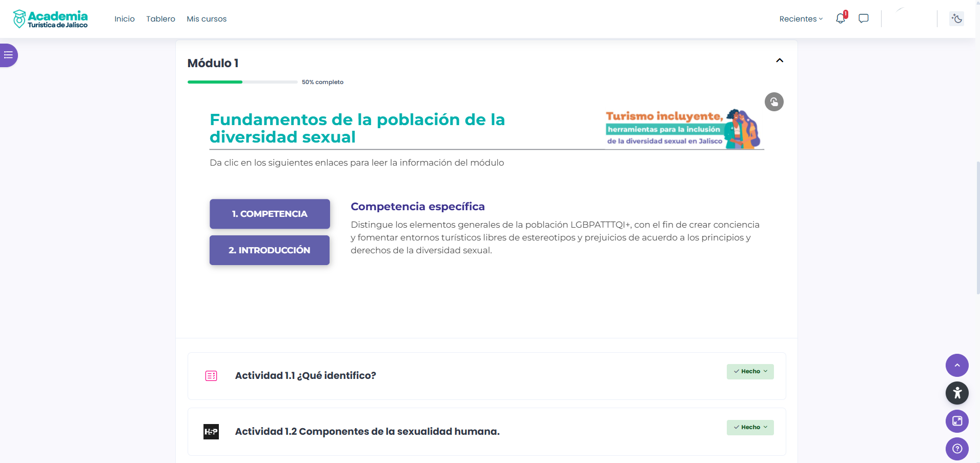Click the gray touch-interaction icon

pos(774,102)
